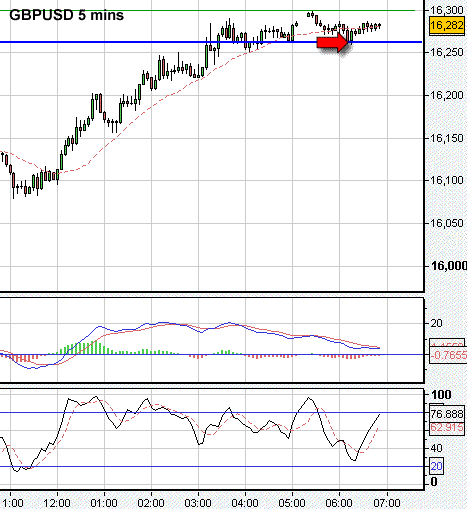Image resolution: width=467 pixels, height=509 pixels.
Task: Click the 04:00 time axis label
Action: click(x=245, y=503)
